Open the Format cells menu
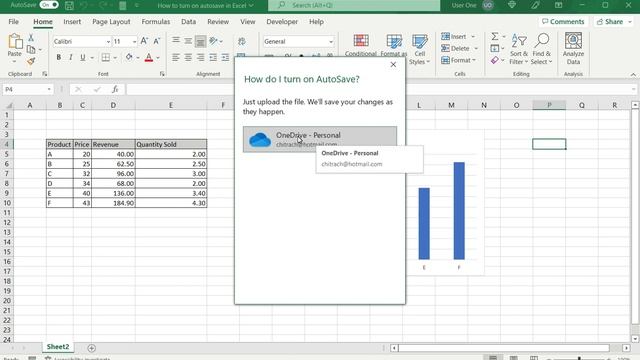640x360 pixels. pos(458,60)
